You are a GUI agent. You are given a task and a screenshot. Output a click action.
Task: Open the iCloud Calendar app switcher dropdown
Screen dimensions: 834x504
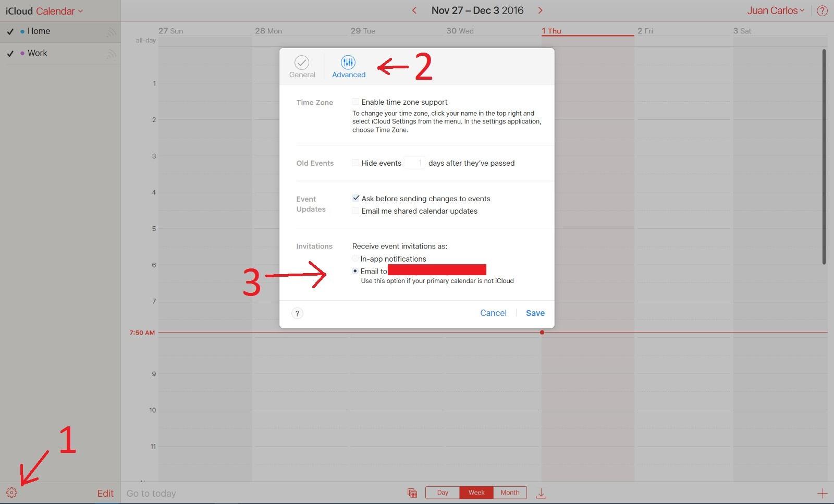(x=44, y=11)
